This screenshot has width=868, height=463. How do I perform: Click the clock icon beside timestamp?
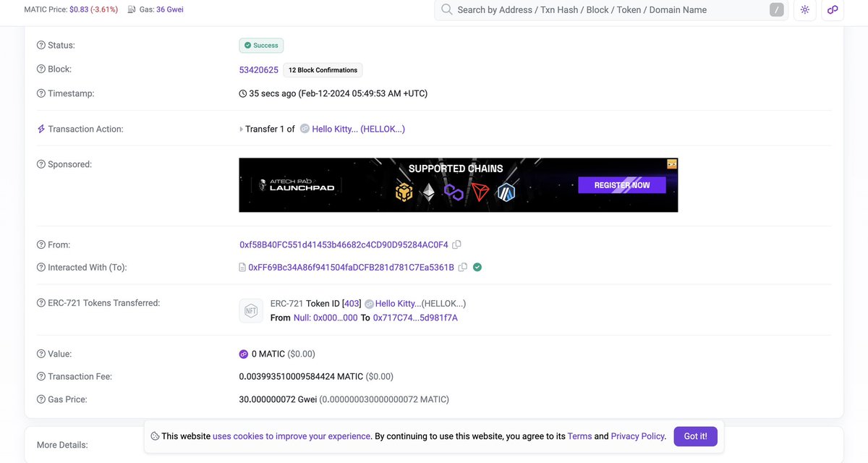(x=243, y=93)
